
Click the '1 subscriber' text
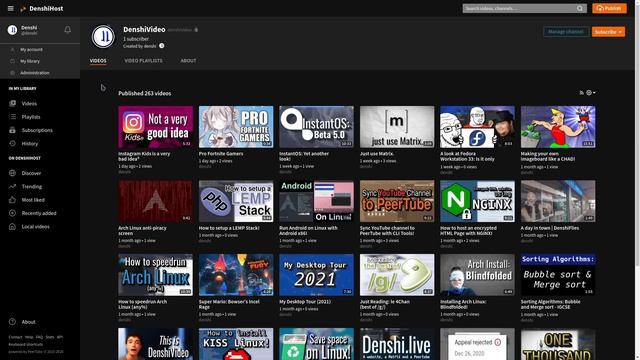point(136,39)
